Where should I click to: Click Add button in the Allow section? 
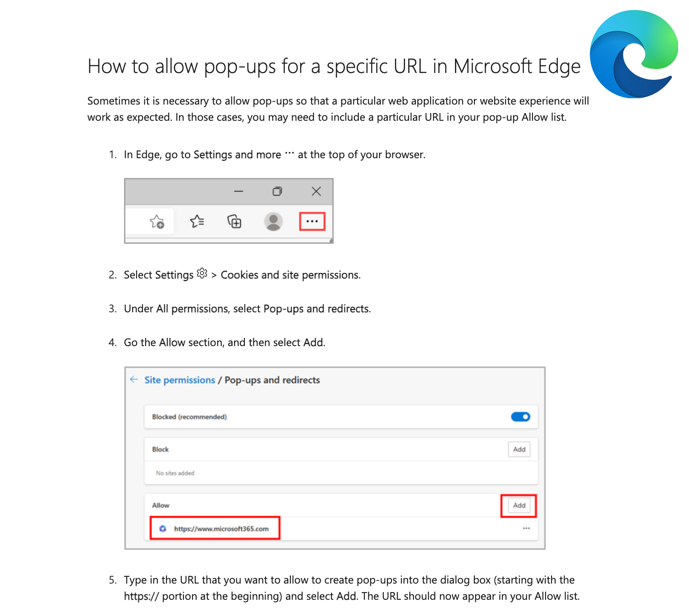pos(519,505)
